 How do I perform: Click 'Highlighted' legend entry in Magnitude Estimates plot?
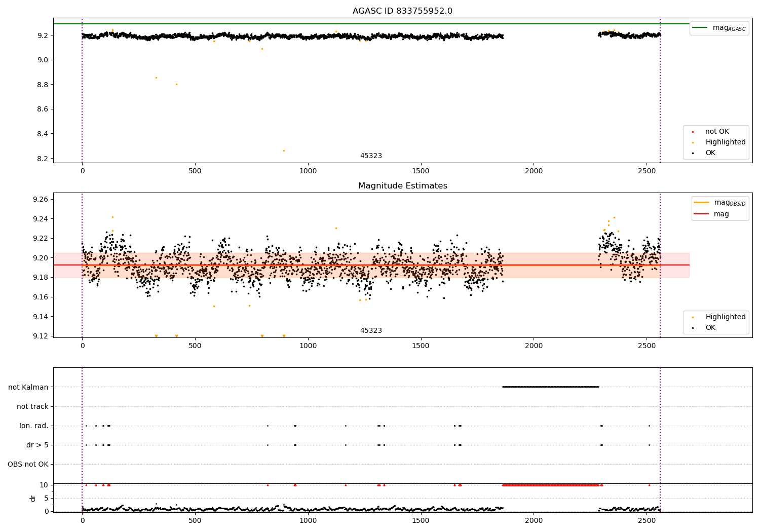[x=726, y=317]
